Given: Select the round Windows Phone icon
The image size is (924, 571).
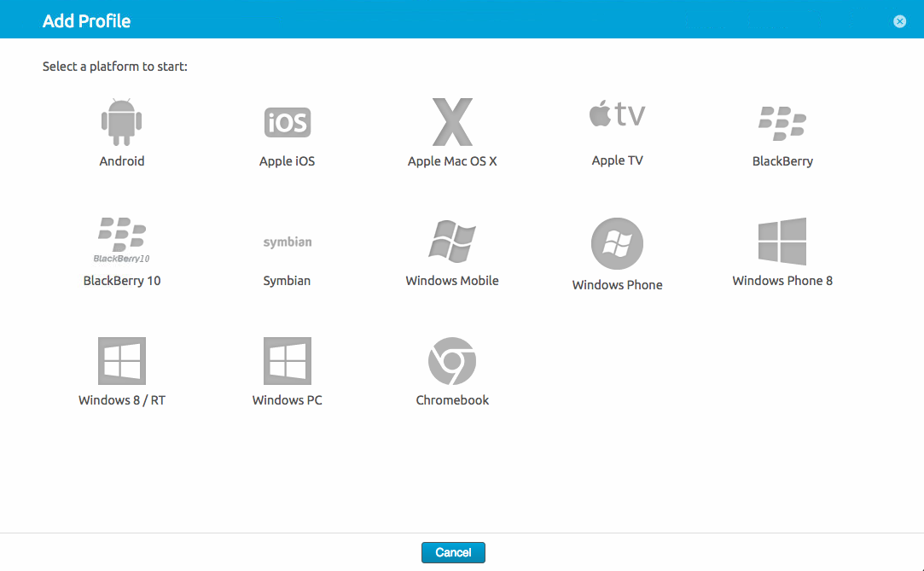Looking at the screenshot, I should [617, 243].
